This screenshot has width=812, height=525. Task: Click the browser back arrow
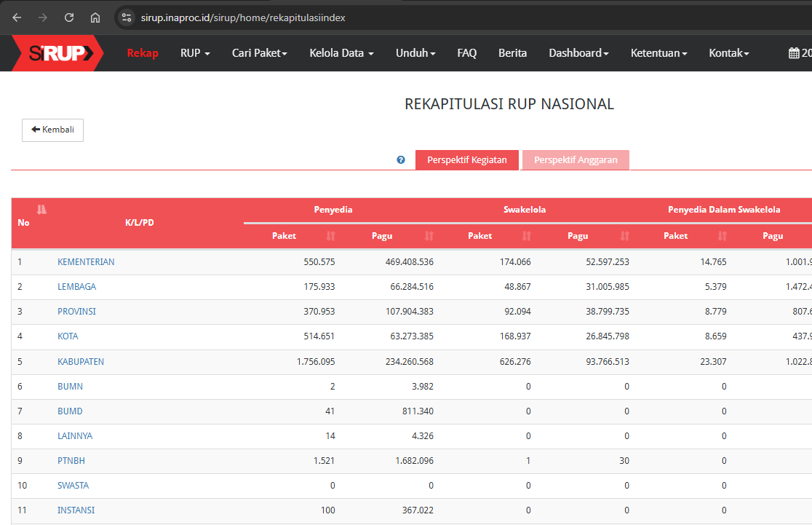[x=17, y=17]
